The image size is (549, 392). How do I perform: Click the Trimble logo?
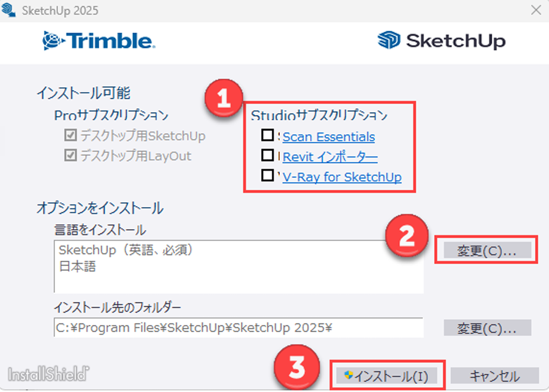pyautogui.click(x=99, y=40)
